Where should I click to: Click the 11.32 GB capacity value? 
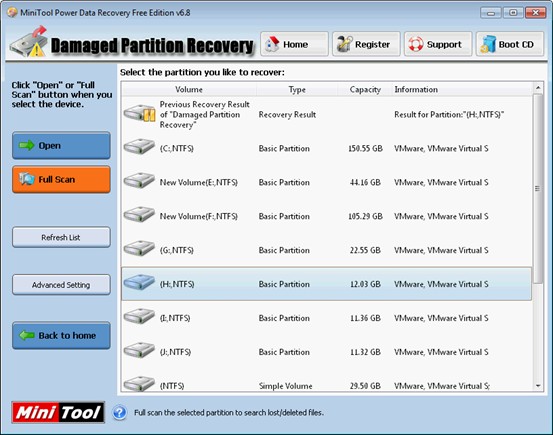coord(365,352)
